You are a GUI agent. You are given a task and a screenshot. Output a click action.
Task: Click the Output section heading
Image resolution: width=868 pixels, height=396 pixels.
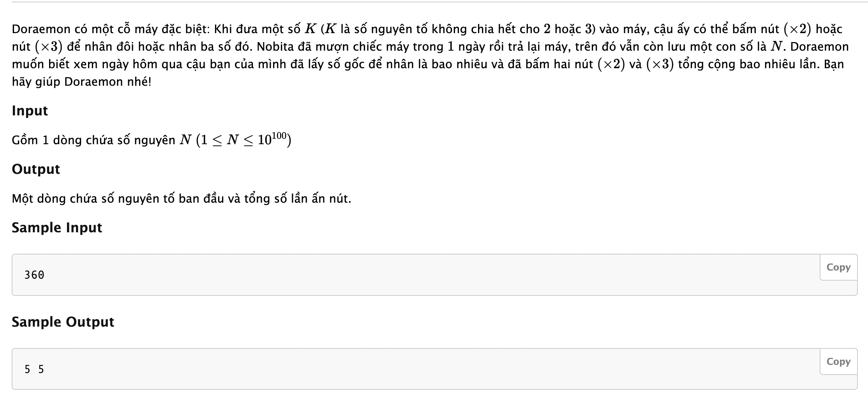[x=36, y=169]
